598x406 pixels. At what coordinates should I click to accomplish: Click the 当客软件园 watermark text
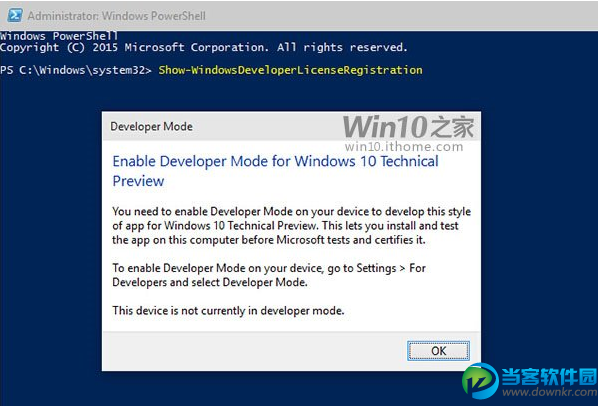pyautogui.click(x=549, y=377)
